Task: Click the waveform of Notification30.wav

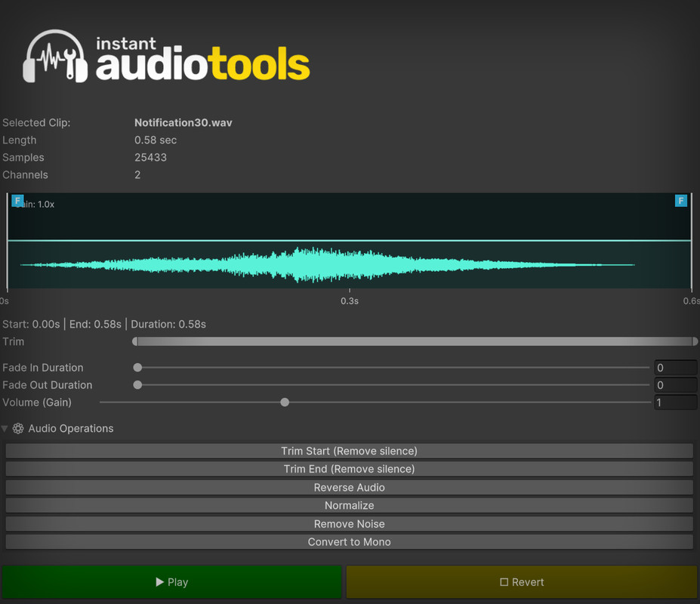Action: 349,264
